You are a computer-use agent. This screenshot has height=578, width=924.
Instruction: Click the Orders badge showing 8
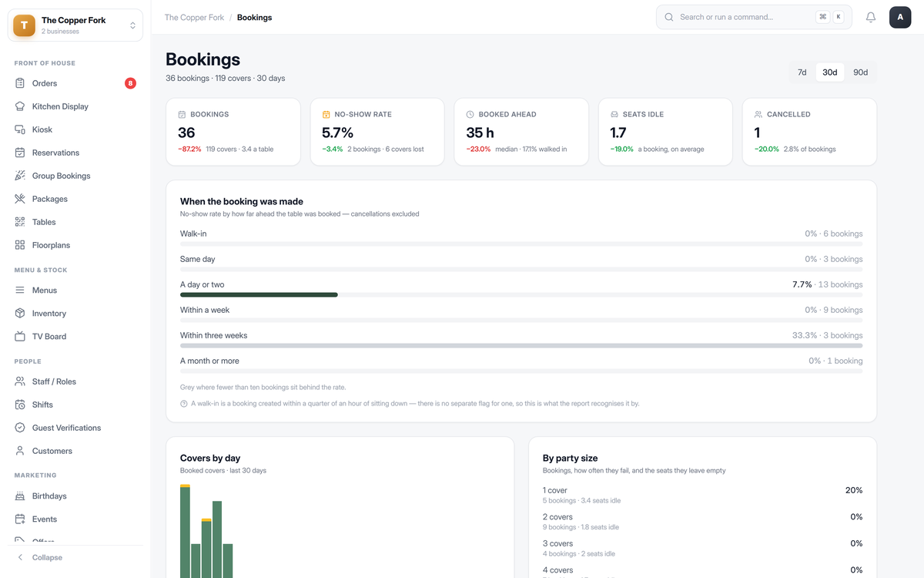click(x=130, y=83)
